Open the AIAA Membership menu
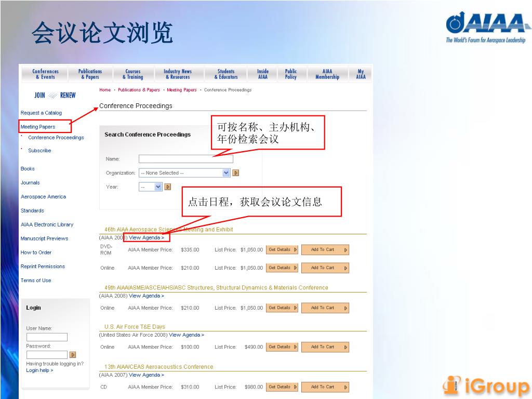This screenshot has width=532, height=399. point(327,74)
